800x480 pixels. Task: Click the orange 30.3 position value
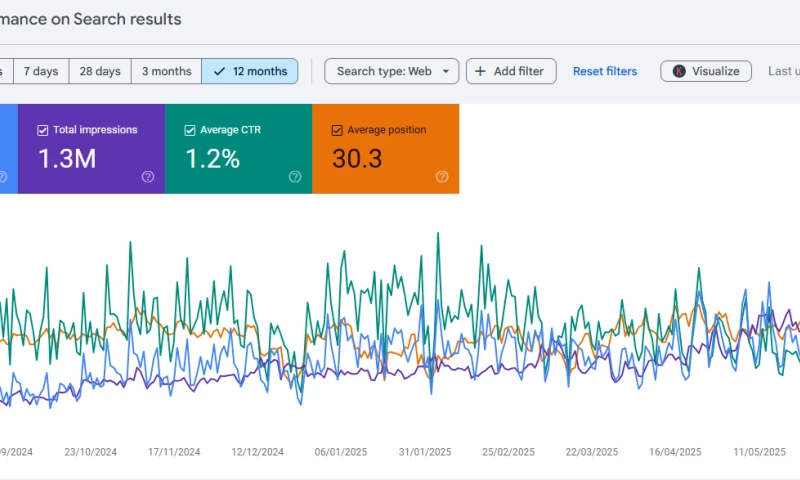pos(357,158)
